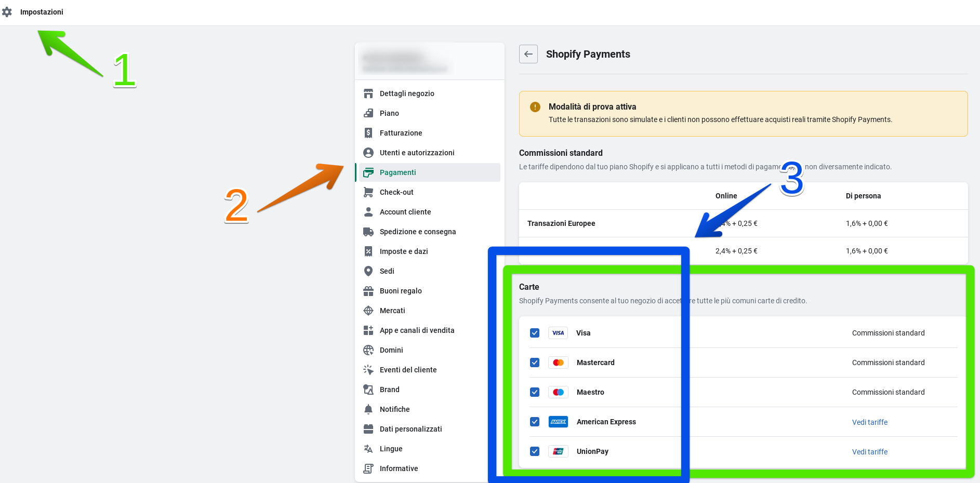Toggle the American Express checkbox

pos(535,422)
